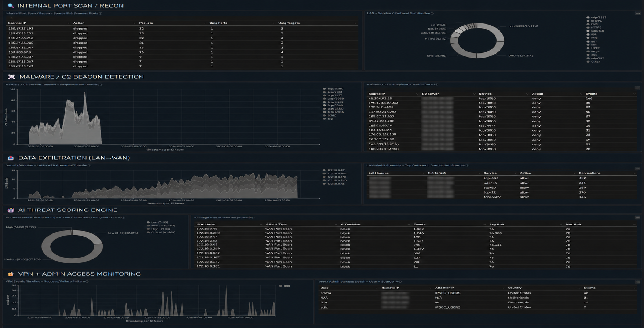Open info icon for AI High Risk Scored IPs
This screenshot has width=644, height=328.
(x=253, y=218)
